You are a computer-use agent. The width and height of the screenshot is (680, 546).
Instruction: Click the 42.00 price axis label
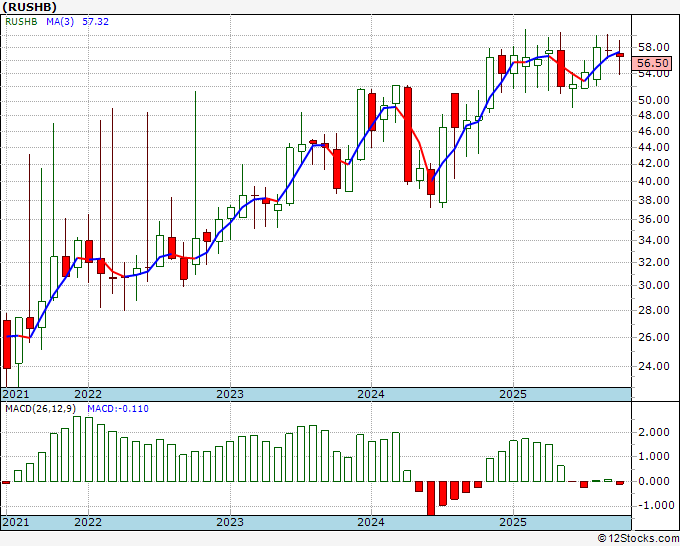click(x=653, y=163)
